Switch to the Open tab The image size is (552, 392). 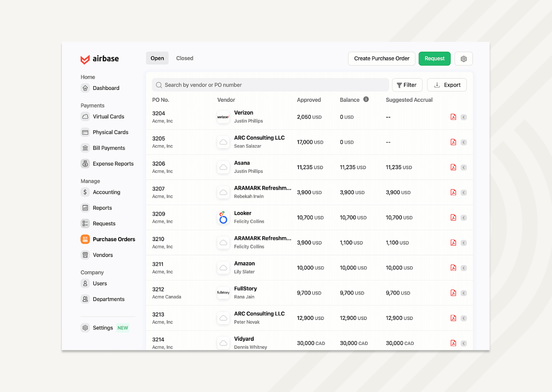coord(157,58)
